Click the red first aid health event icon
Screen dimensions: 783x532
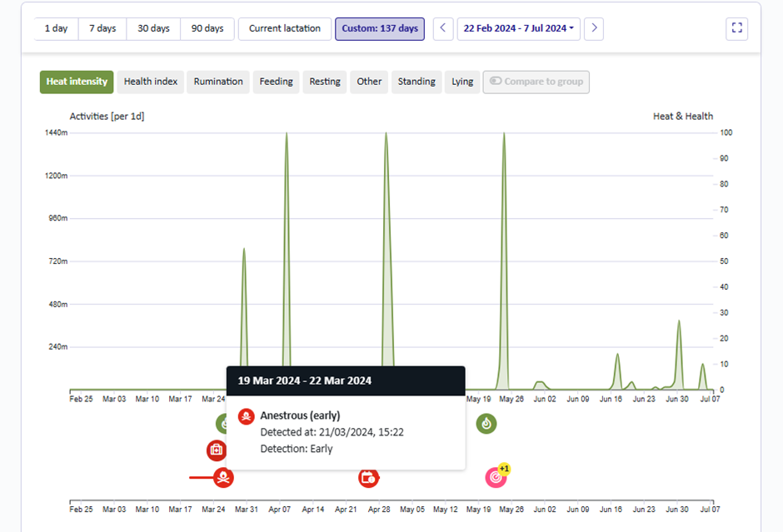point(216,450)
